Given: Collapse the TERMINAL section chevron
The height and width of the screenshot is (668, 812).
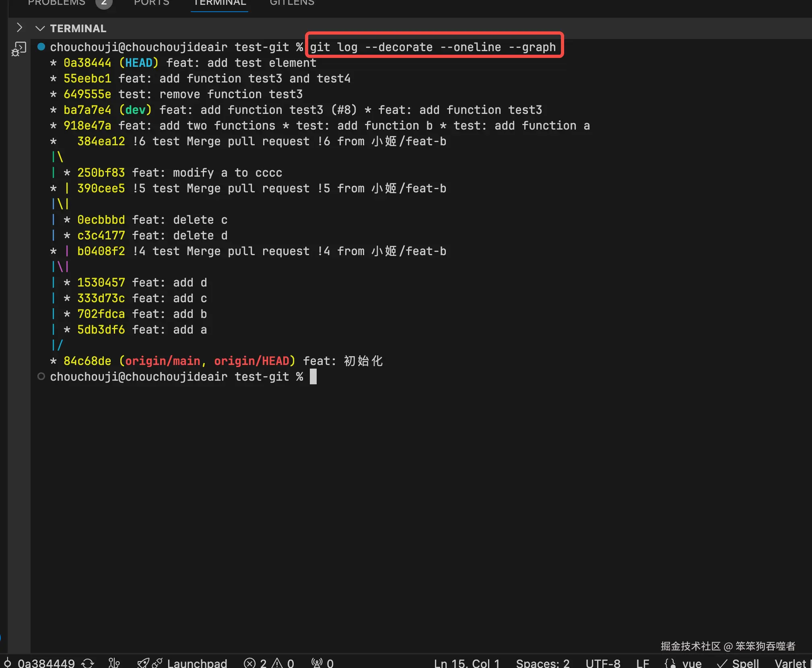Looking at the screenshot, I should (x=40, y=28).
